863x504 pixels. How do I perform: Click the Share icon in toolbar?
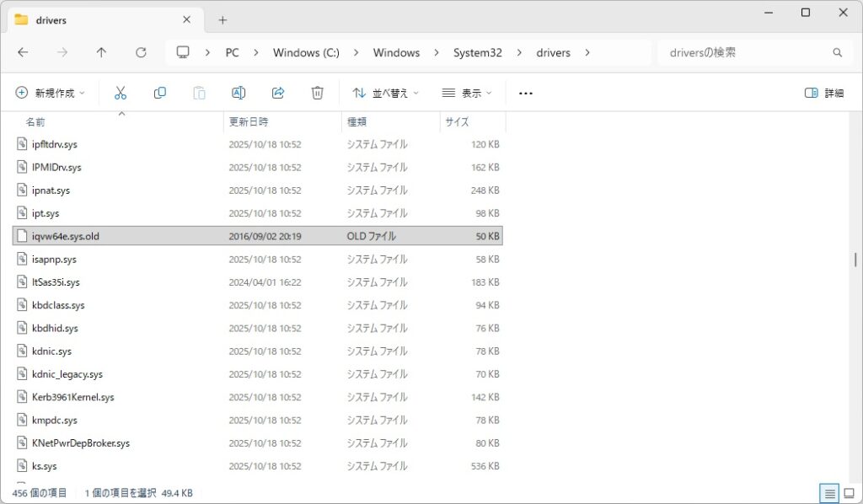click(x=277, y=93)
